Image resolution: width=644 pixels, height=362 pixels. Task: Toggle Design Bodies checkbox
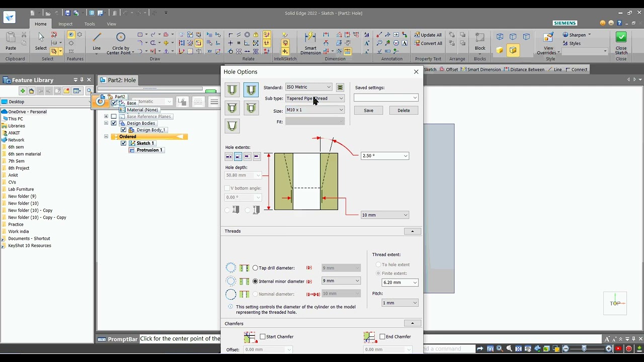pos(114,123)
